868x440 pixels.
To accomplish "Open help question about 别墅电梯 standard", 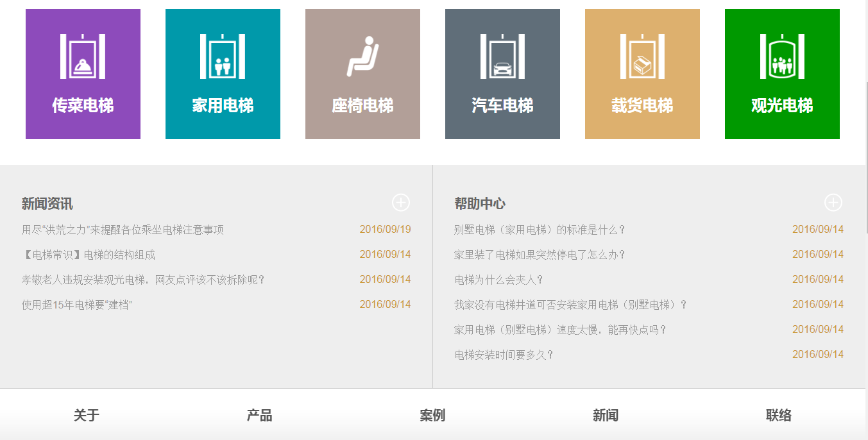I will (540, 230).
